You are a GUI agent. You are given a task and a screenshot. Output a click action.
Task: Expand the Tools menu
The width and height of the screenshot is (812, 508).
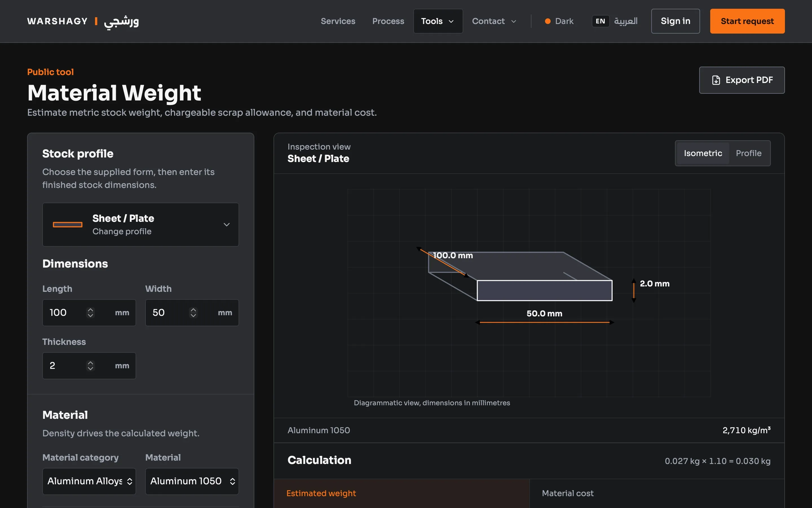[438, 21]
